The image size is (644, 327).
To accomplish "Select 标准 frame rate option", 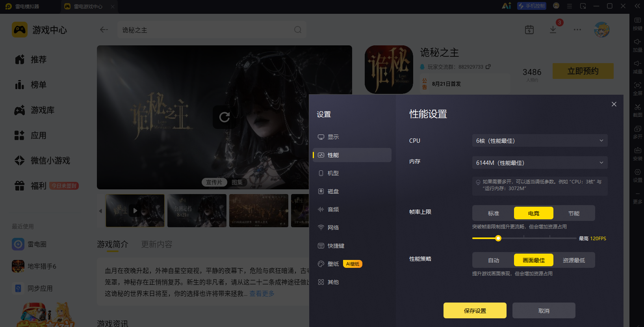I will [x=494, y=213].
